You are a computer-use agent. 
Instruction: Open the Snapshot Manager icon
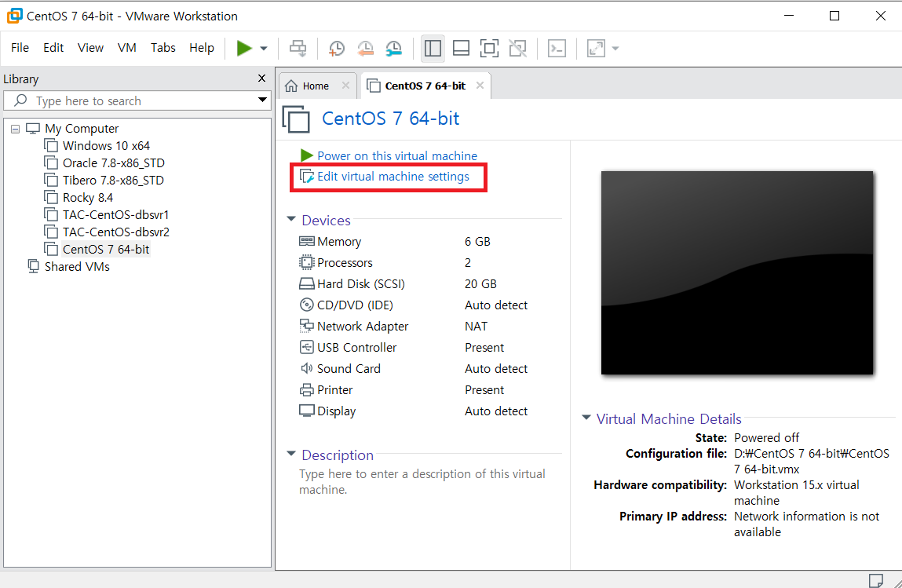[393, 49]
